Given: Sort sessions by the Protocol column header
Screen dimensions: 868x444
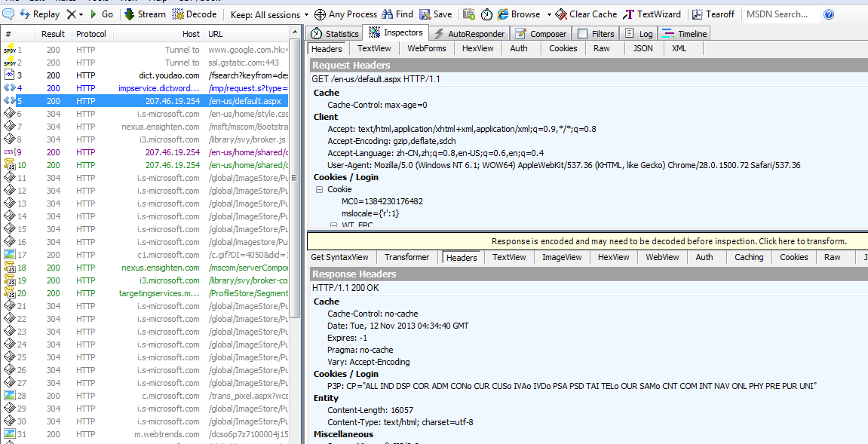Looking at the screenshot, I should click(91, 34).
